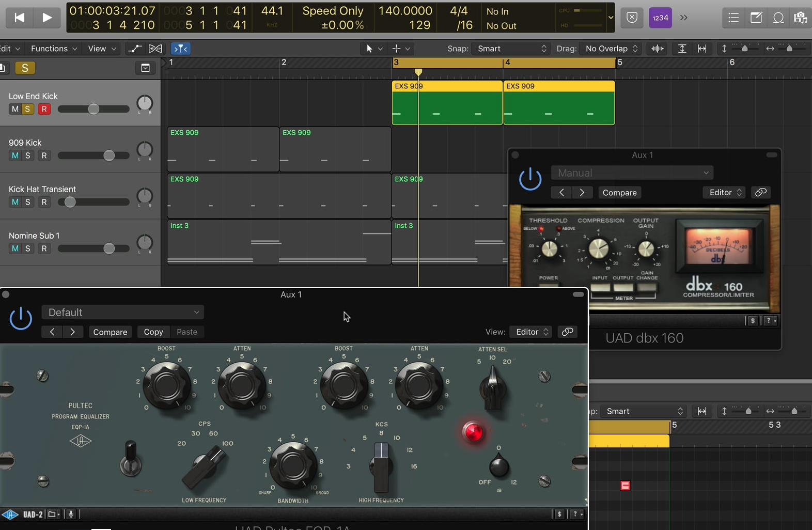Record-enable the Nomine Sub 1 track

(44, 248)
